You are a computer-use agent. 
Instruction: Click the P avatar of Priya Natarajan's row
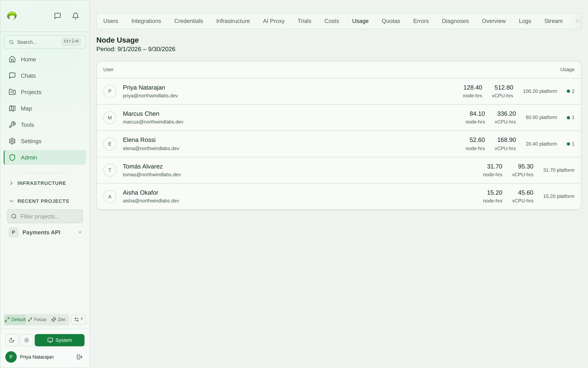(110, 91)
